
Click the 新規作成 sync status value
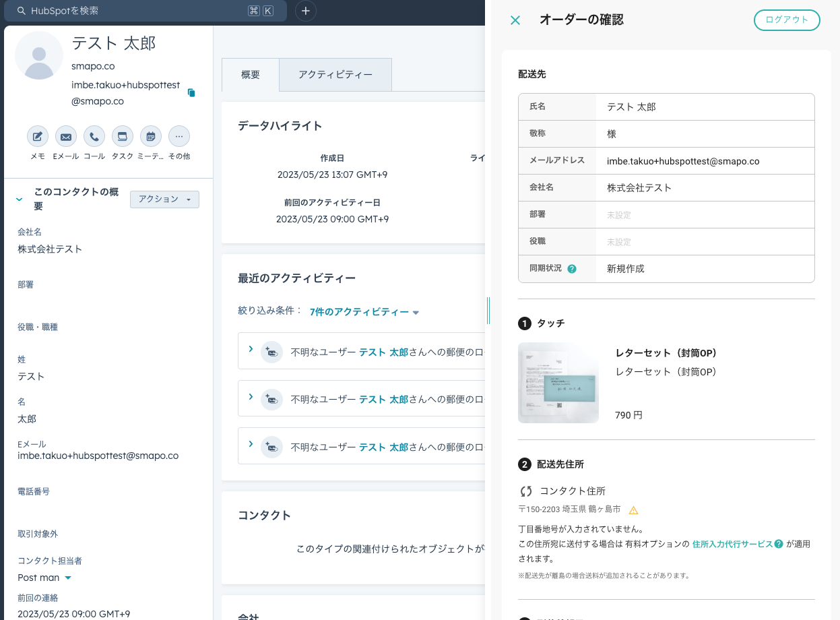[x=626, y=268]
